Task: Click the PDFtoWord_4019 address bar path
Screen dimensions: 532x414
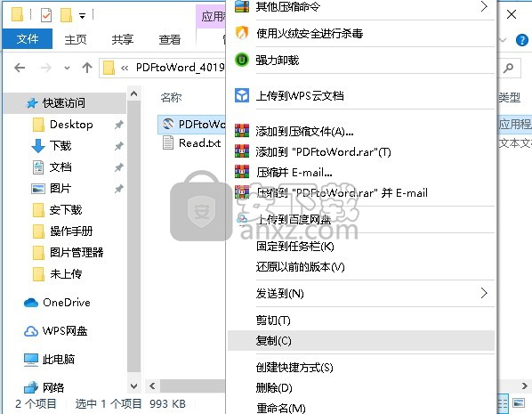Action: [x=181, y=68]
